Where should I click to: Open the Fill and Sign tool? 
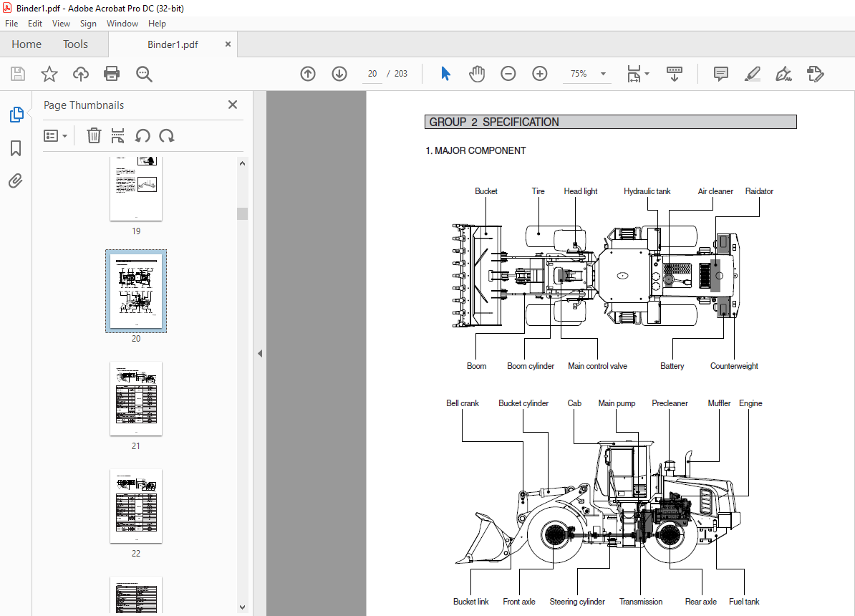point(783,74)
